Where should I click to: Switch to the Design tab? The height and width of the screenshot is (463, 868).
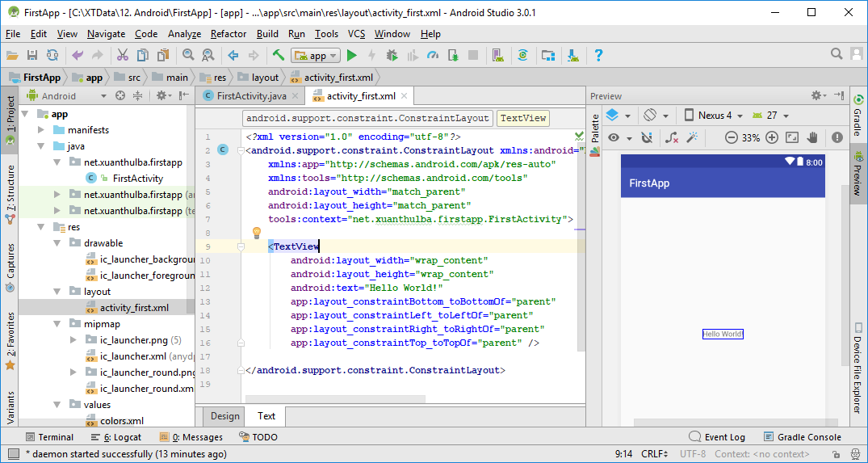pos(225,416)
